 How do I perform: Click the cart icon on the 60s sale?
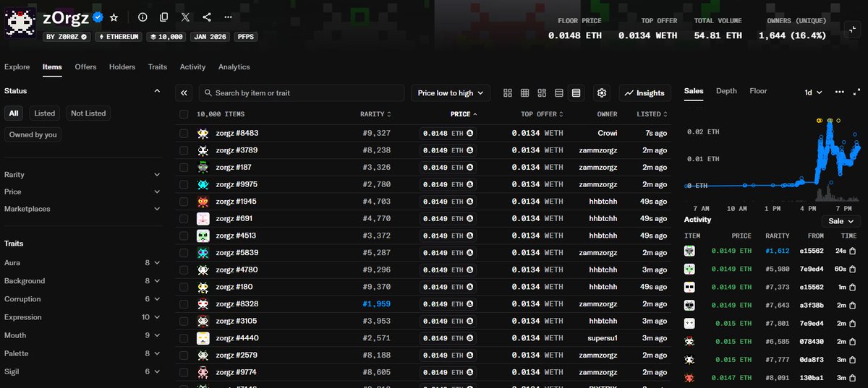852,269
